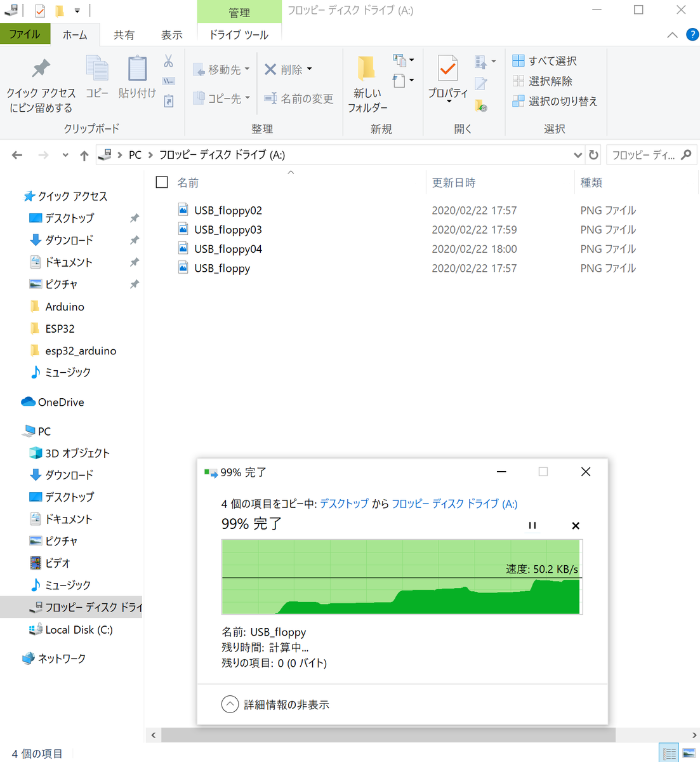Viewport: 700px width, 762px height.
Task: Open the ファイル menu
Action: [25, 34]
